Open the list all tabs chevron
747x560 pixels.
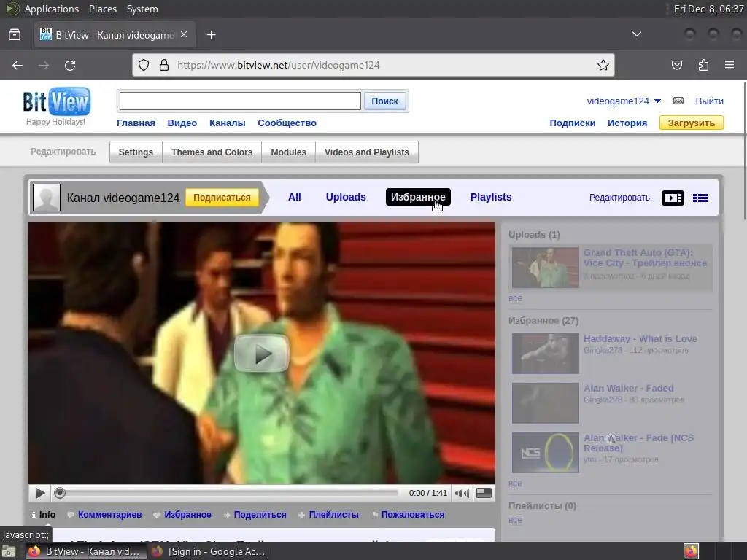pos(636,34)
